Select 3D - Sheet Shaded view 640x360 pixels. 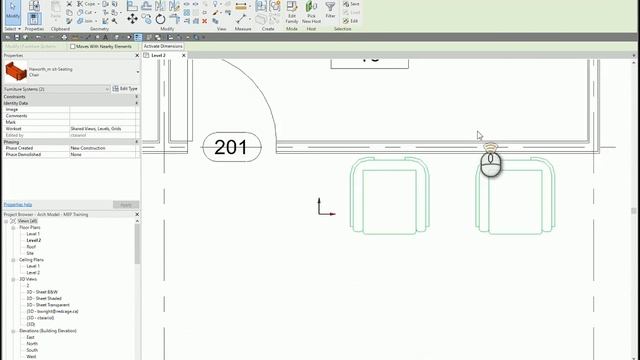click(44, 298)
